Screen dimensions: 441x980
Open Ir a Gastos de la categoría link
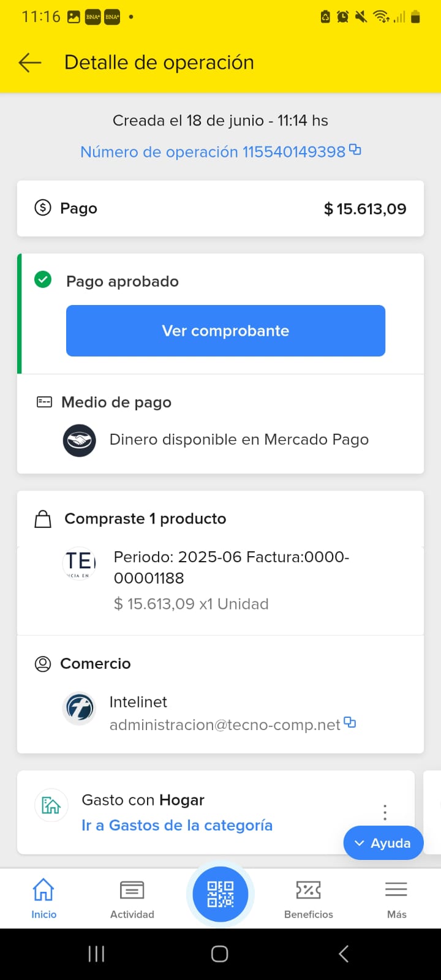coord(177,826)
